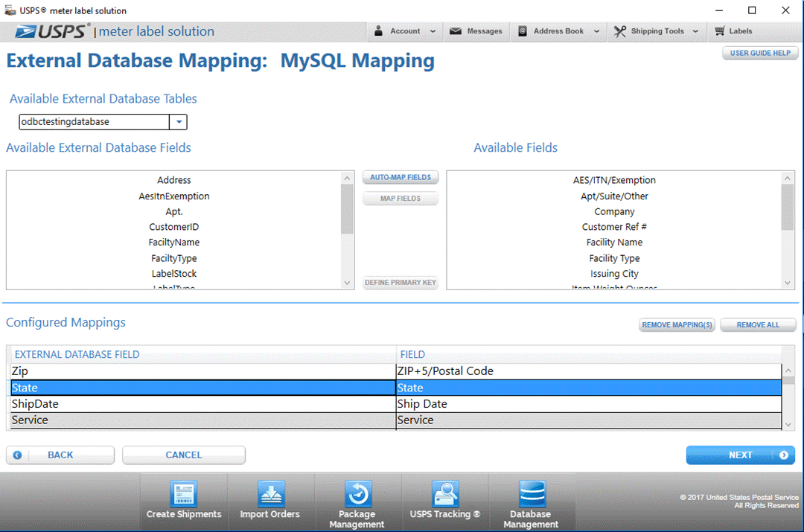The width and height of the screenshot is (804, 532).
Task: Click external database fields scrollbar thumb
Action: [347, 208]
